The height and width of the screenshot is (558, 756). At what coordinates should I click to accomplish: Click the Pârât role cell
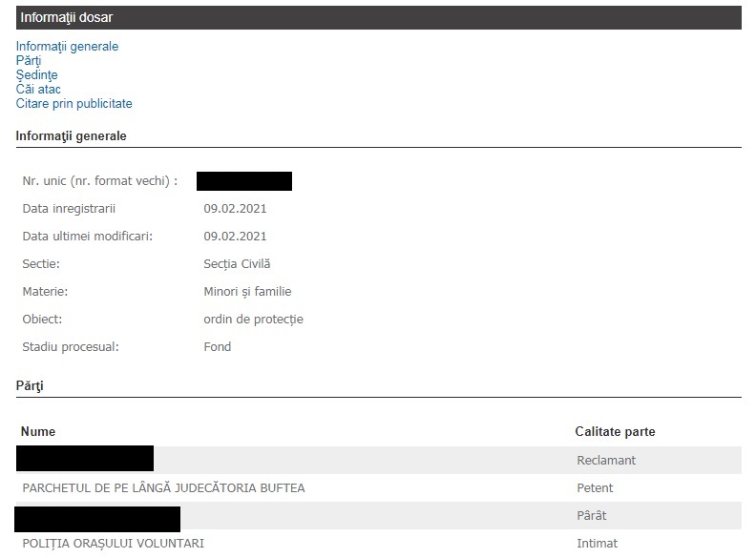(592, 516)
